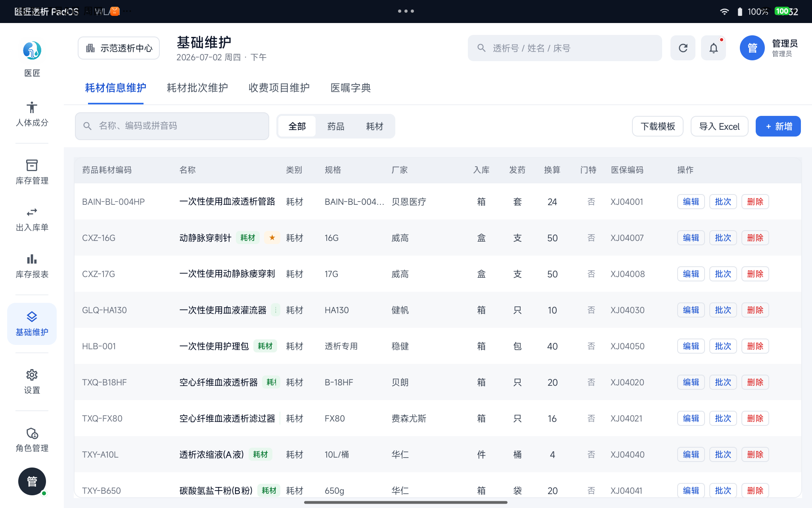Select the 耗材 filter segment
Viewport: 812px width, 508px height.
(x=374, y=126)
